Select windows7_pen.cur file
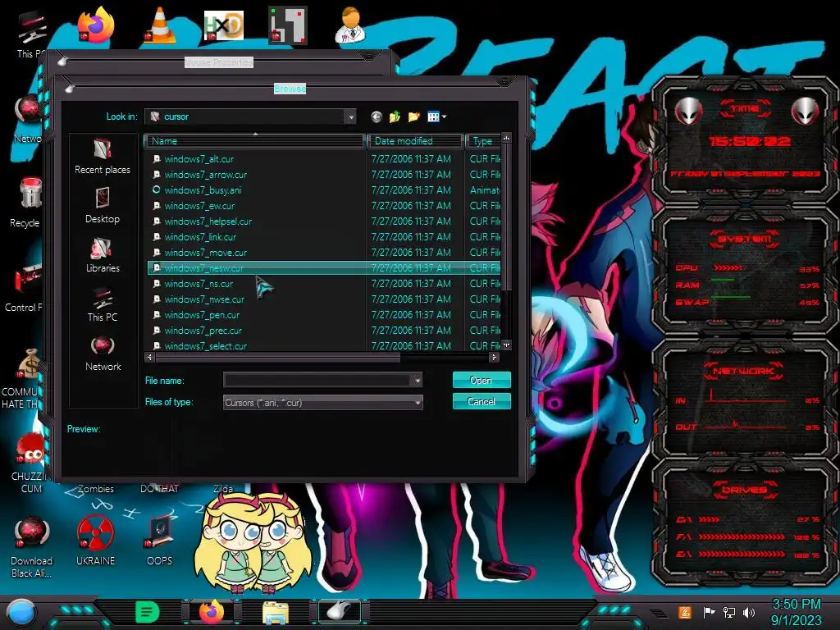Image resolution: width=840 pixels, height=630 pixels. [x=202, y=314]
